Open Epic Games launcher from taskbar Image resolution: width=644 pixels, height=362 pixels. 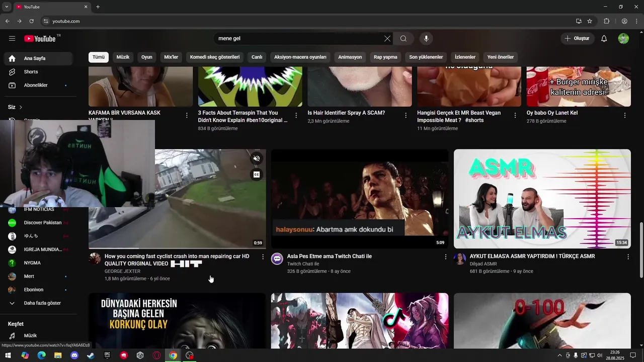(x=107, y=355)
